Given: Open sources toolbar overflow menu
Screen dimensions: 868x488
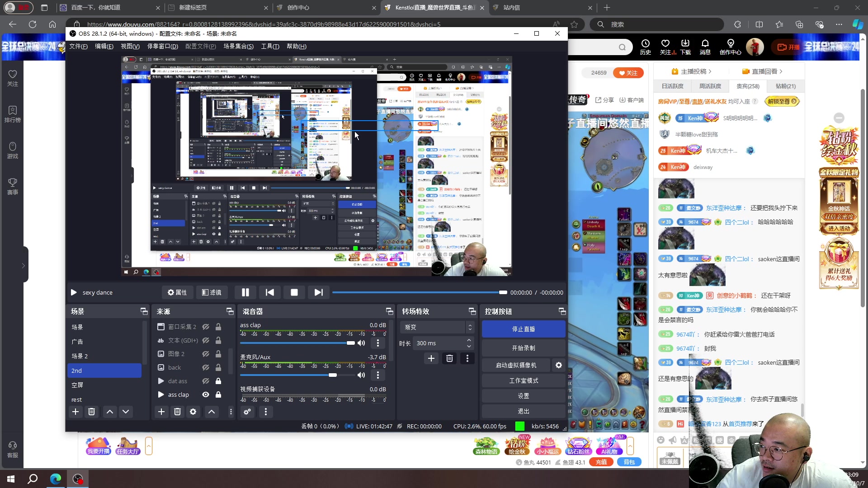Looking at the screenshot, I should pos(231,412).
